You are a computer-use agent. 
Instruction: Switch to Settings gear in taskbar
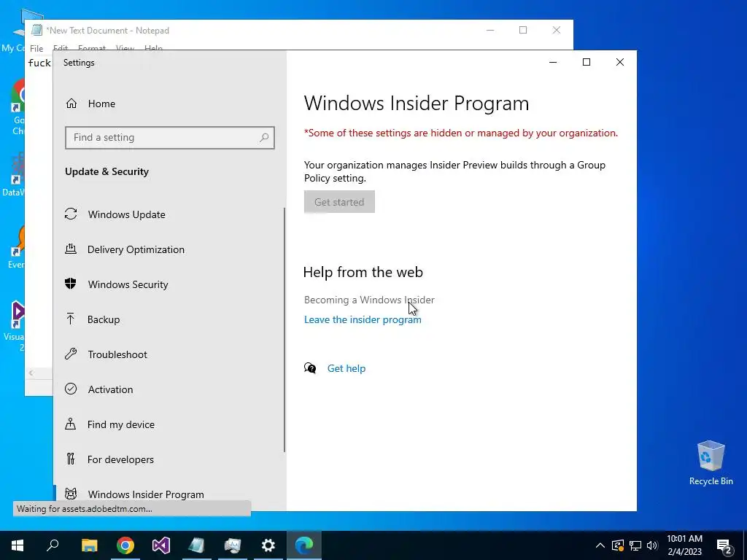[268, 545]
